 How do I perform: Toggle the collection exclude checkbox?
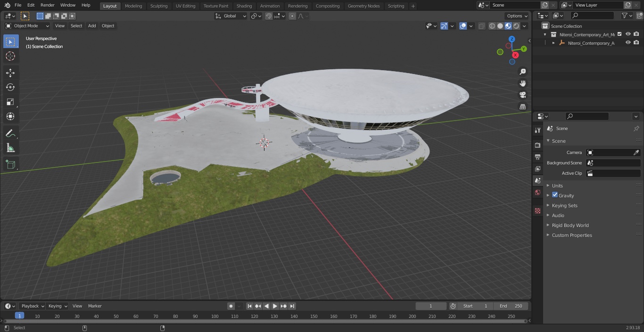pos(619,34)
